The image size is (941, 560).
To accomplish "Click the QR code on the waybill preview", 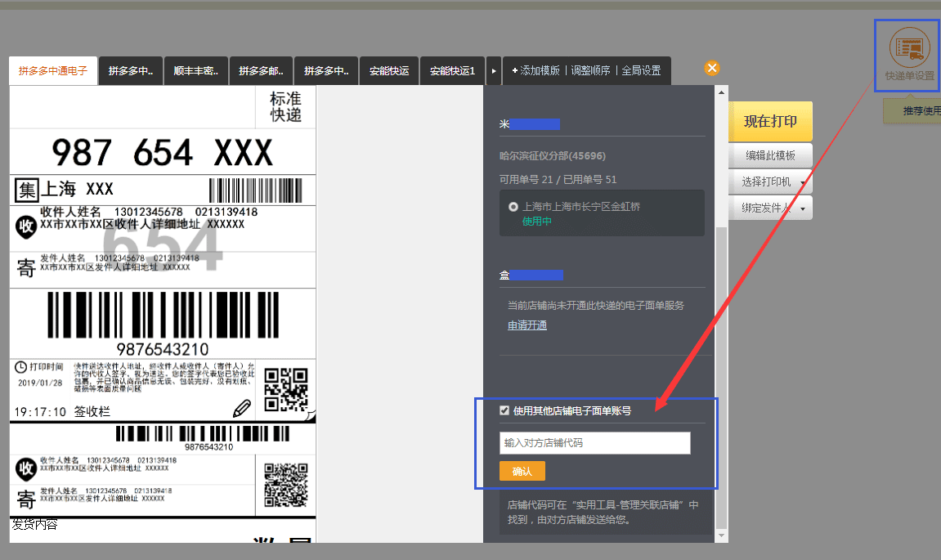I will [x=286, y=389].
